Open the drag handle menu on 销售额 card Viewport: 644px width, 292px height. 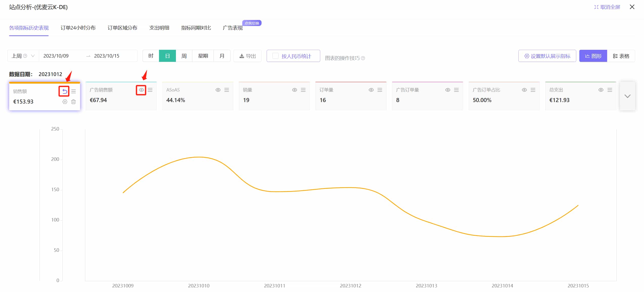(74, 91)
